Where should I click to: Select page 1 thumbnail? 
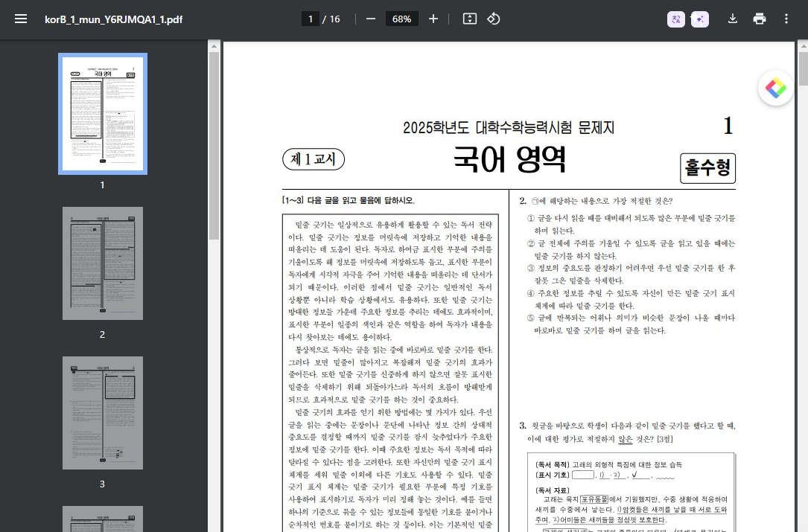103,114
